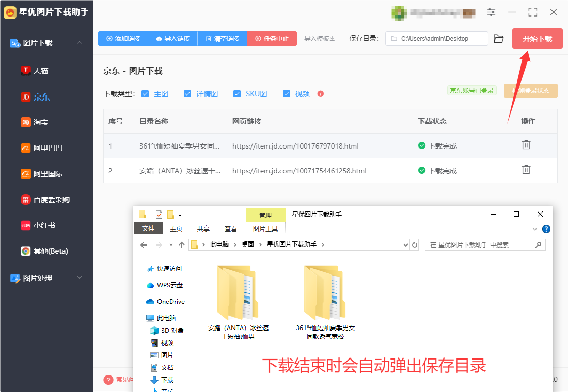The image size is (568, 392).
Task: Click 此电脑 in the breadcrumb path
Action: pyautogui.click(x=219, y=244)
